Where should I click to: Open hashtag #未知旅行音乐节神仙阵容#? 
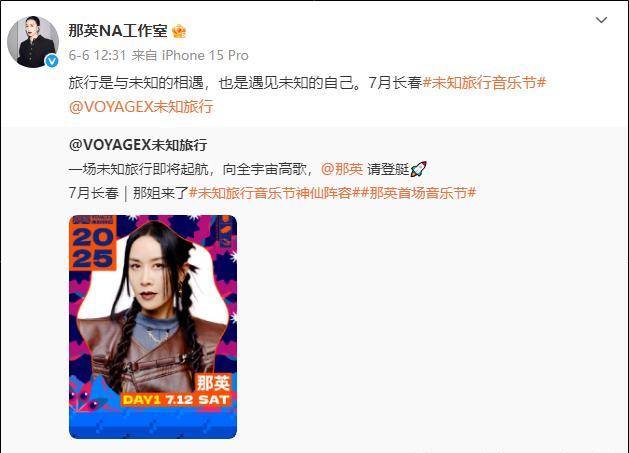(x=272, y=193)
